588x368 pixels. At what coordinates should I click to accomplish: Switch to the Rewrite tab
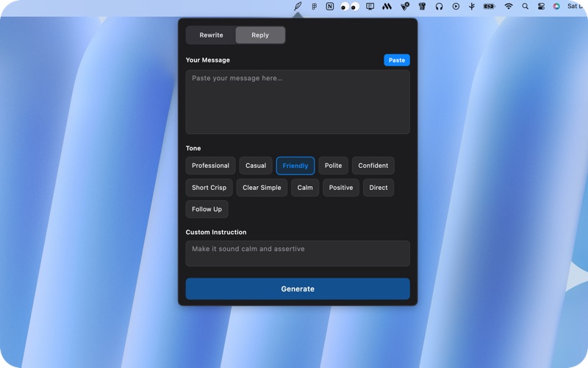coord(211,35)
